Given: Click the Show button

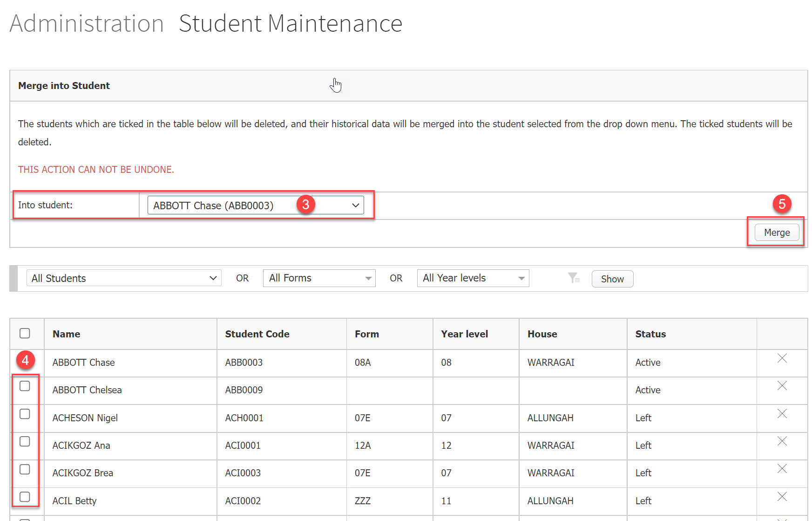Looking at the screenshot, I should (612, 279).
